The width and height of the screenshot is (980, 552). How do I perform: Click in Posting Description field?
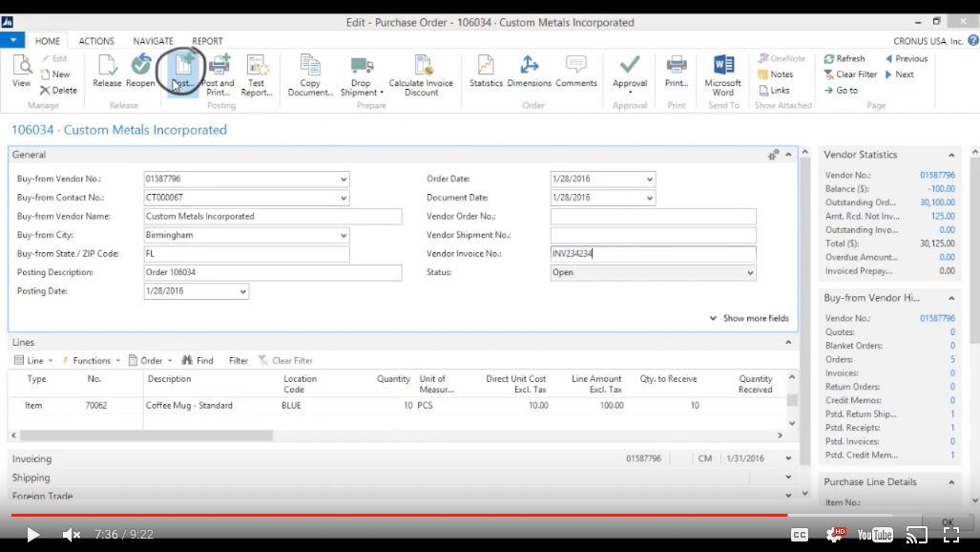(x=273, y=272)
